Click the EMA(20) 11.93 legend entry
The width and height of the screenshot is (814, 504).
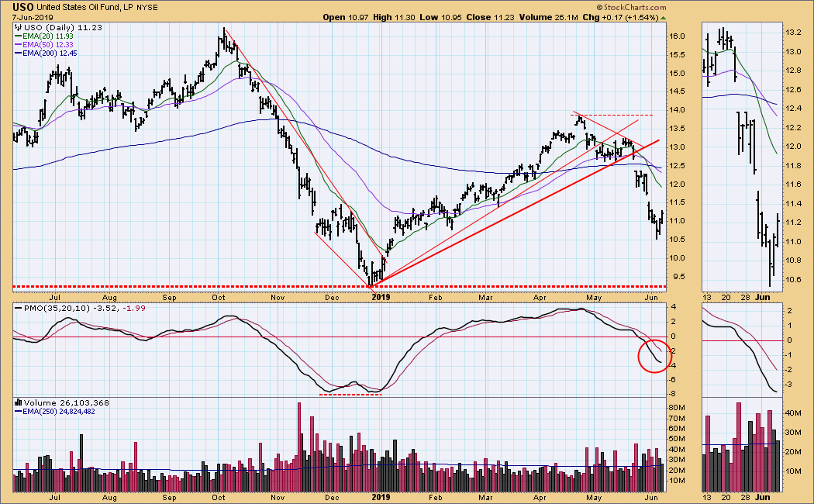[48, 36]
